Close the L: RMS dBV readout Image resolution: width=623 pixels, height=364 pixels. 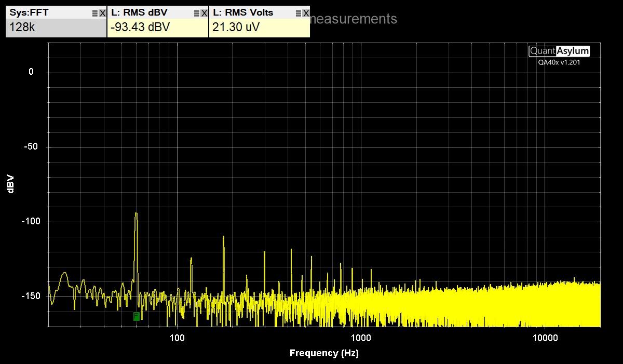[x=204, y=13]
